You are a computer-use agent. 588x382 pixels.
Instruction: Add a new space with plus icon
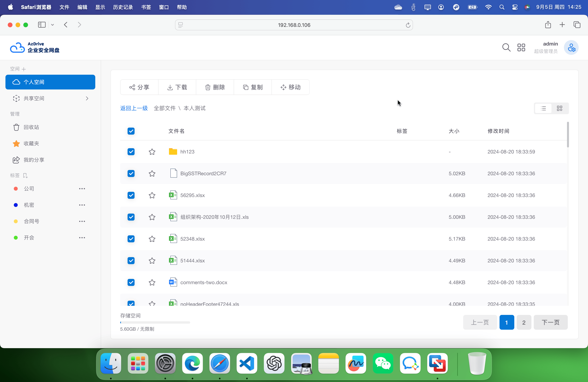click(24, 69)
